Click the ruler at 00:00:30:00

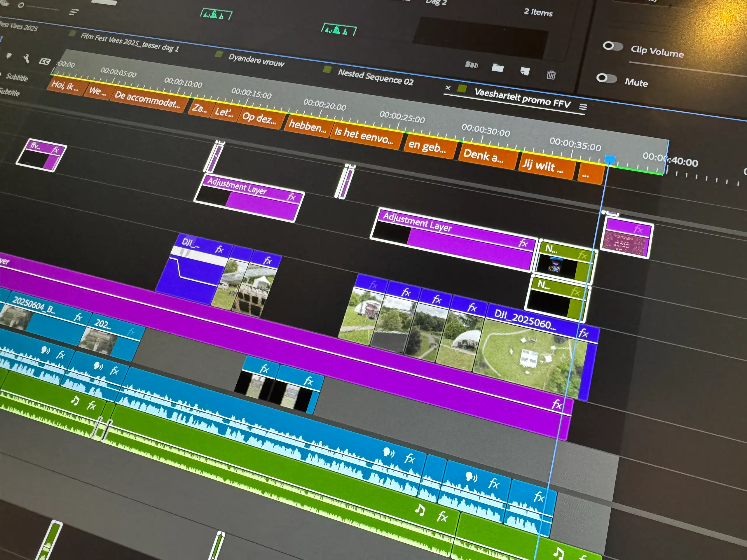click(486, 130)
